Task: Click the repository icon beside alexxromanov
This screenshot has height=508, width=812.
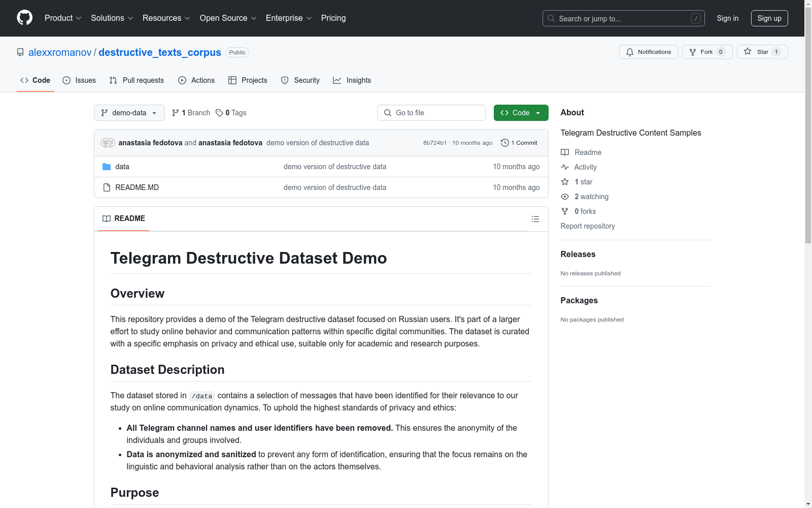Action: [20, 52]
